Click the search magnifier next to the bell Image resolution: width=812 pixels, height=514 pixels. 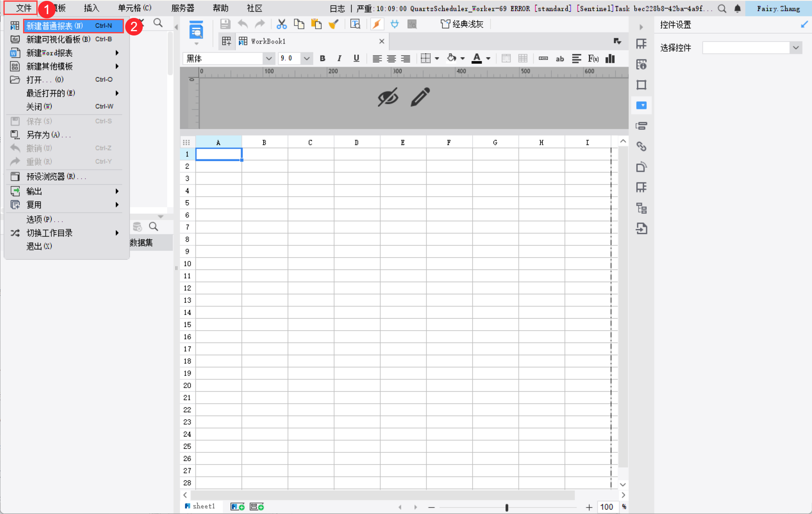(722, 9)
